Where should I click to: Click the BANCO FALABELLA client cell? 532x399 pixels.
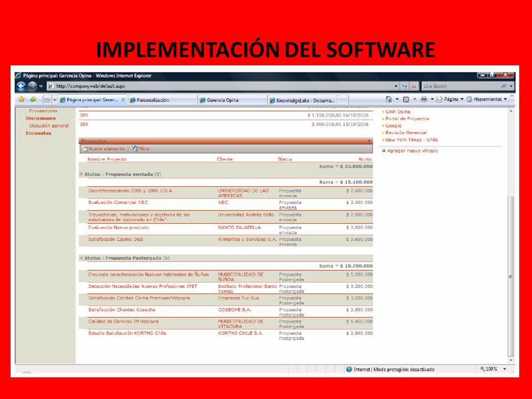click(x=239, y=228)
